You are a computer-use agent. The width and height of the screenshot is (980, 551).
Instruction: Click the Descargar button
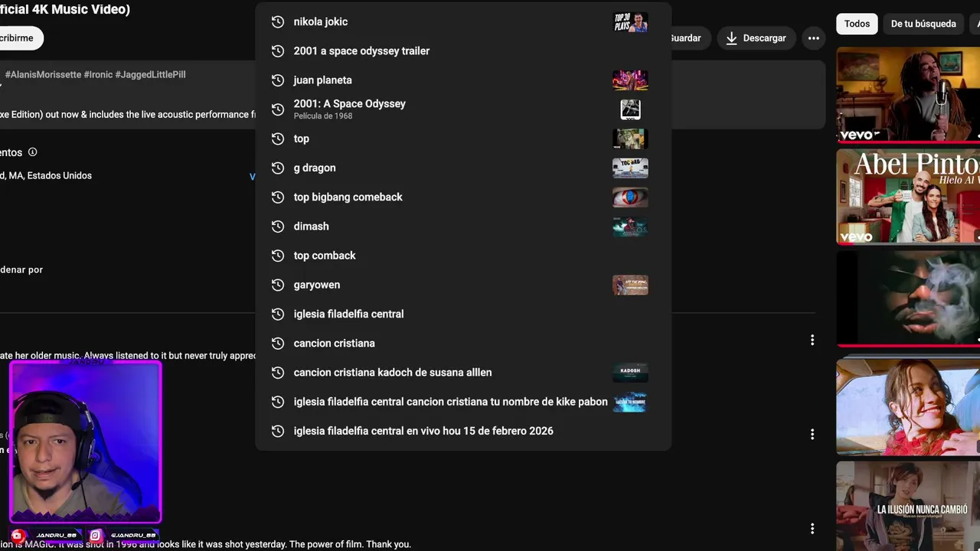click(756, 38)
